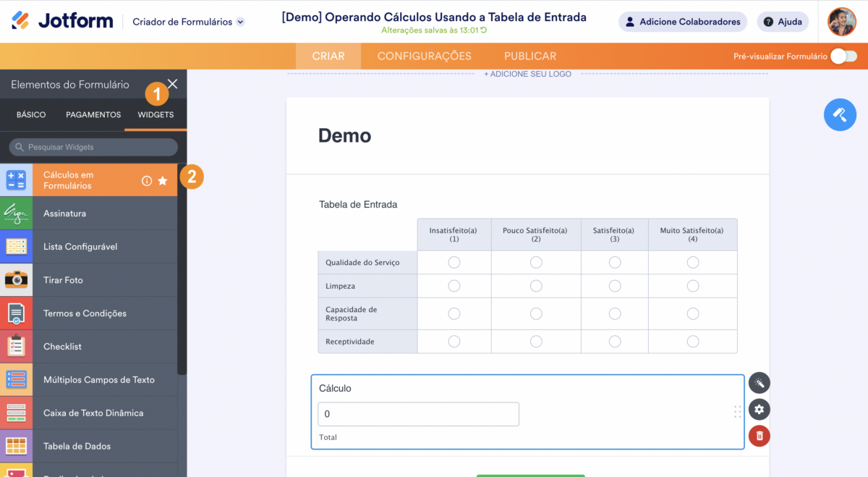Click the Termos e Condições widget icon
Viewport: 868px width, 477px height.
pos(16,313)
